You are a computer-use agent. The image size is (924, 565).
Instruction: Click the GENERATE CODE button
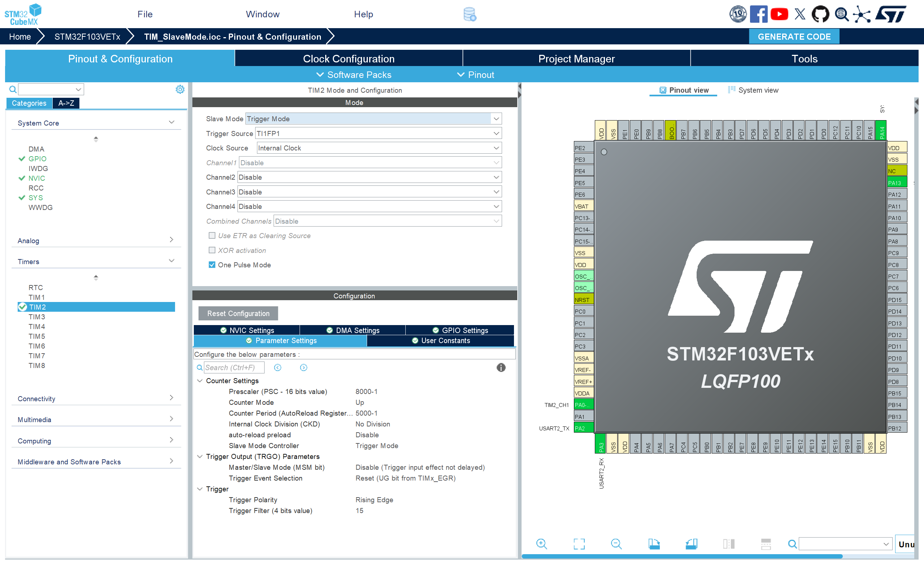click(794, 37)
